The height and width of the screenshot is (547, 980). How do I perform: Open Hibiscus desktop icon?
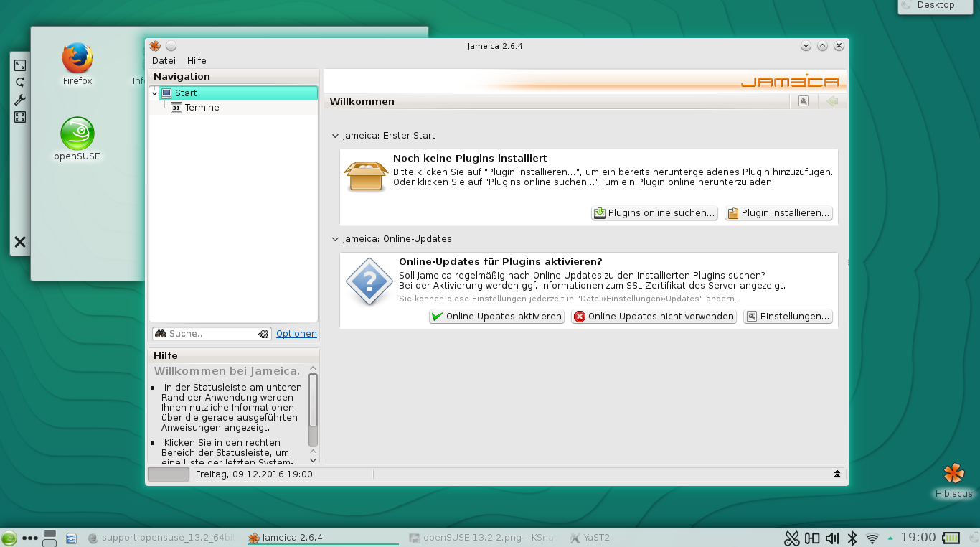coord(953,481)
